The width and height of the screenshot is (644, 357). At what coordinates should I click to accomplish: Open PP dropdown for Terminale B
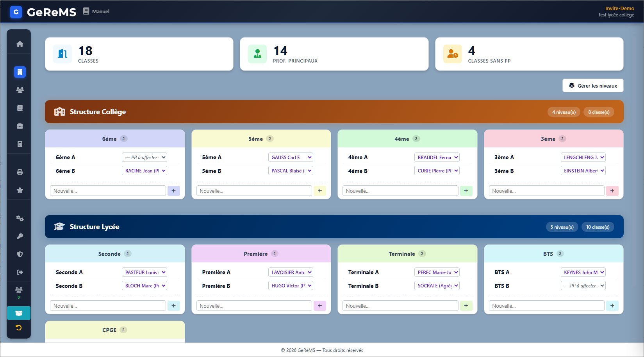tap(437, 285)
